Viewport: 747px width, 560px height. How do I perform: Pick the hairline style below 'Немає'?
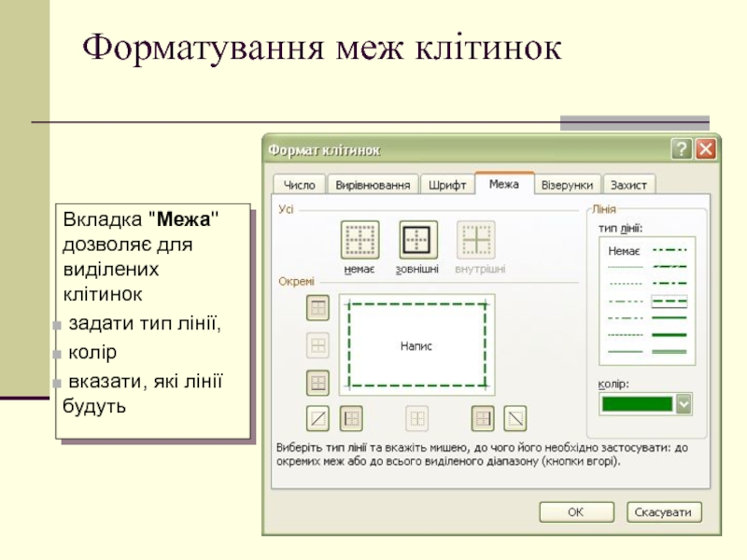626,267
